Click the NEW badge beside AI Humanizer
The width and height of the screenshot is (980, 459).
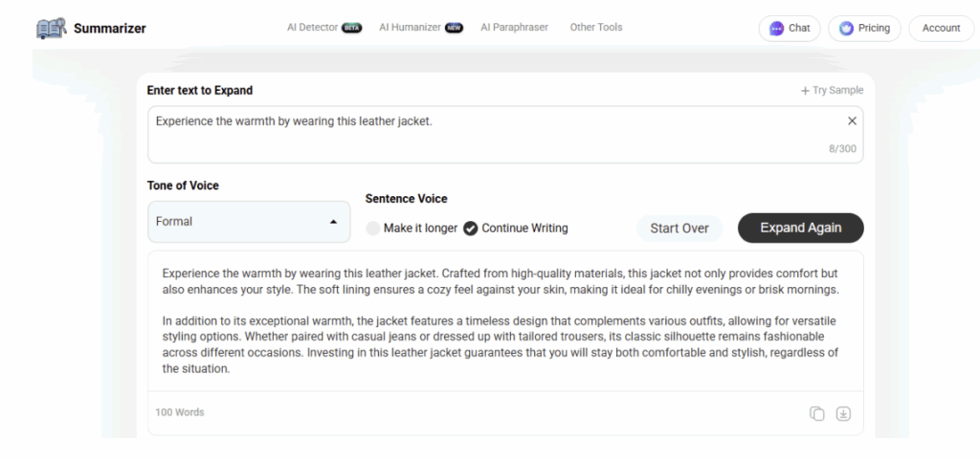[454, 28]
